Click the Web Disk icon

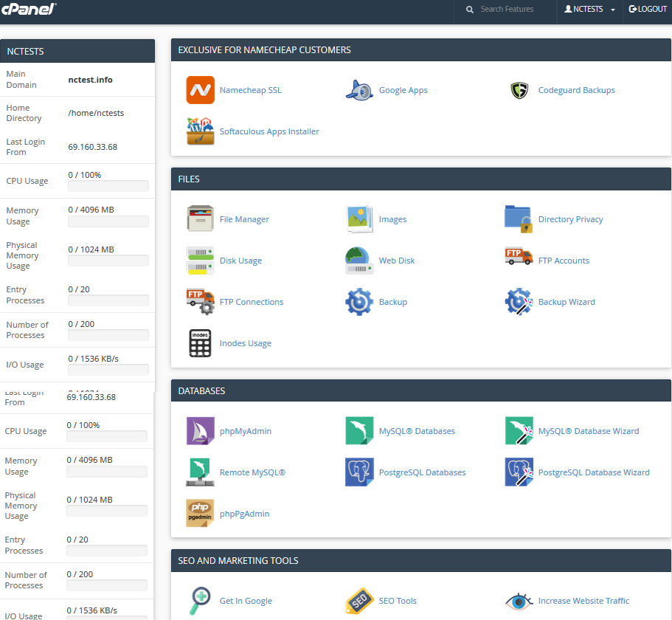359,261
